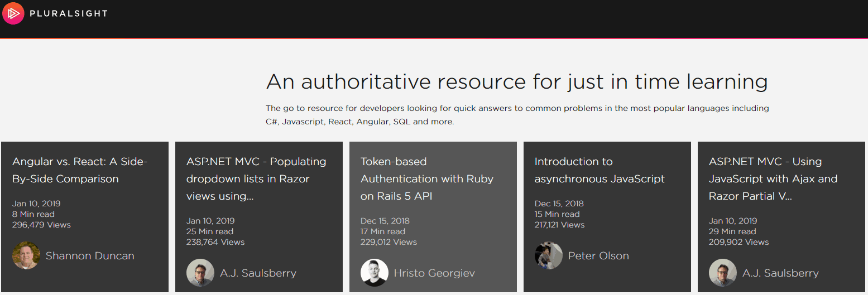The image size is (868, 295).
Task: Open Angular vs. React comparison article
Action: pos(80,170)
